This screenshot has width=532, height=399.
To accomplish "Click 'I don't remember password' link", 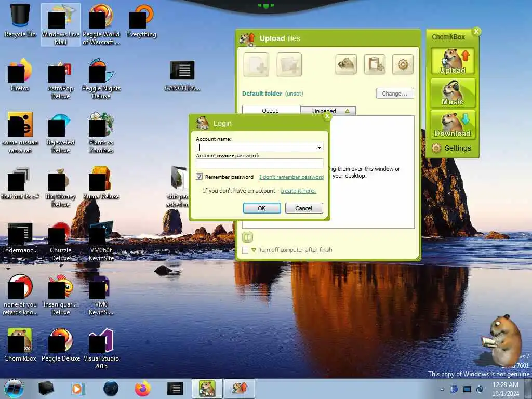I will 291,177.
